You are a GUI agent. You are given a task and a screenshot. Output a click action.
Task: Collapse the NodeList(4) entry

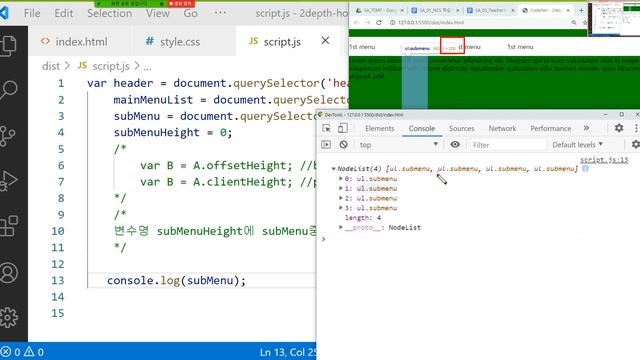tap(333, 169)
